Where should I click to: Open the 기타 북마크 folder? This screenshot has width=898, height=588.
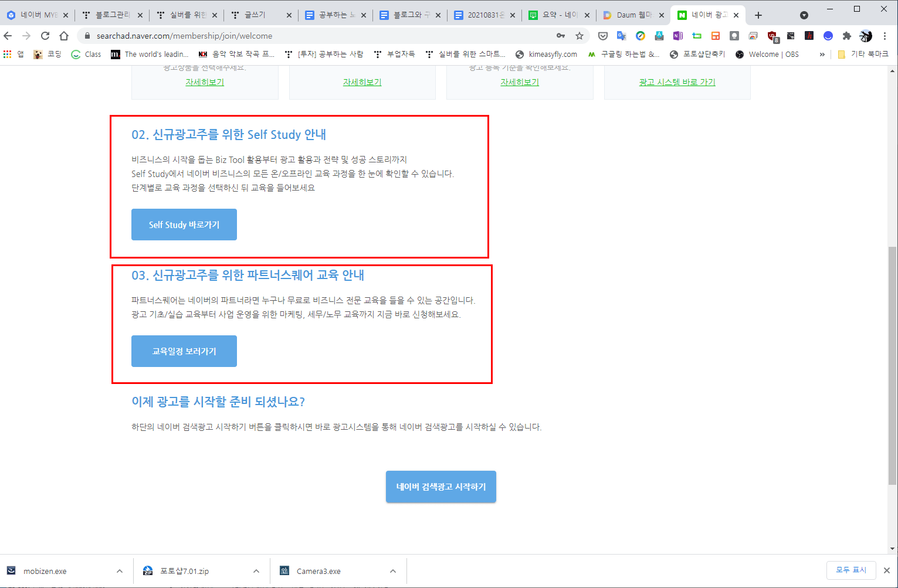[x=862, y=54]
